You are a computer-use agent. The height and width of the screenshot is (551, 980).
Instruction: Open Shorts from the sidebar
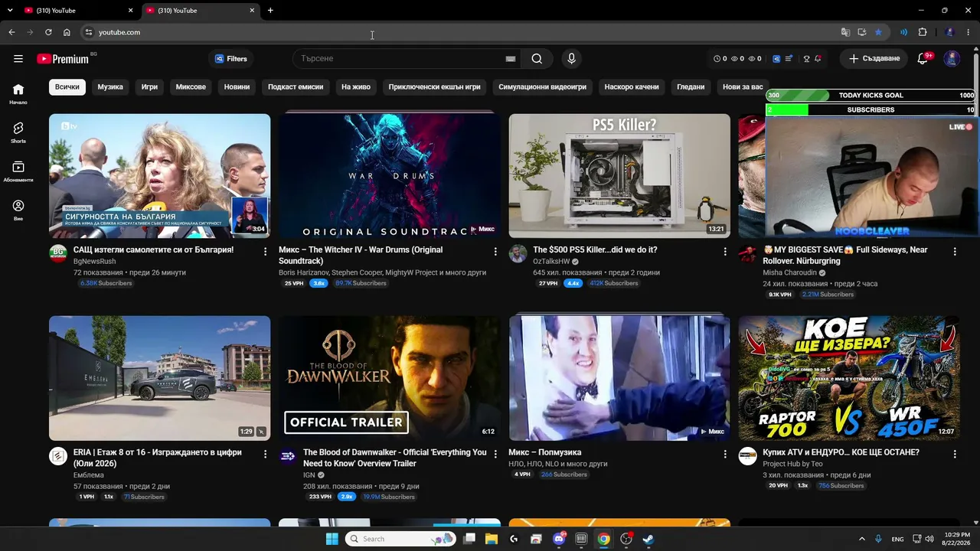click(18, 132)
